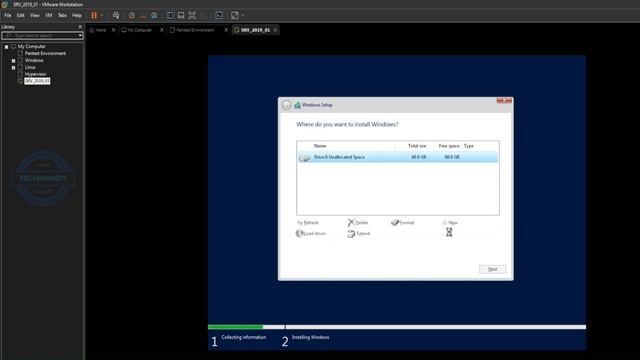
Task: Select My Computer in the library tree
Action: coord(31,47)
